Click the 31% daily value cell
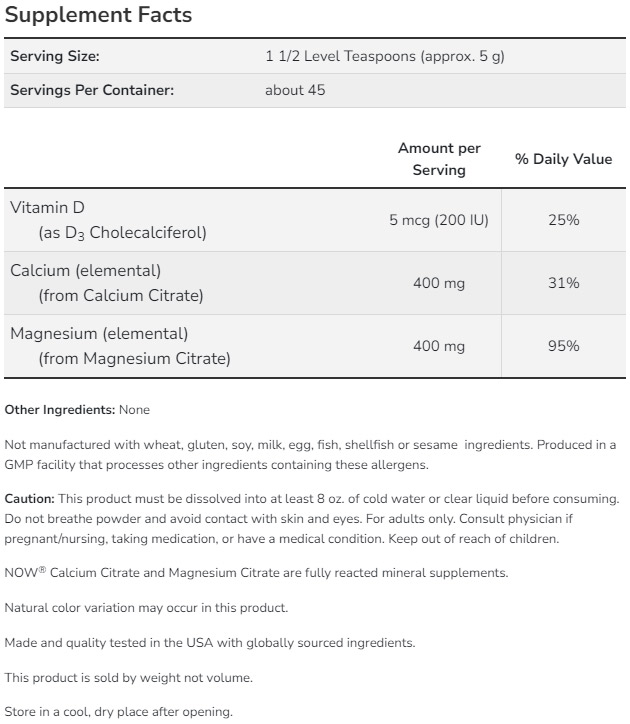Image resolution: width=630 pixels, height=724 pixels. 564,283
